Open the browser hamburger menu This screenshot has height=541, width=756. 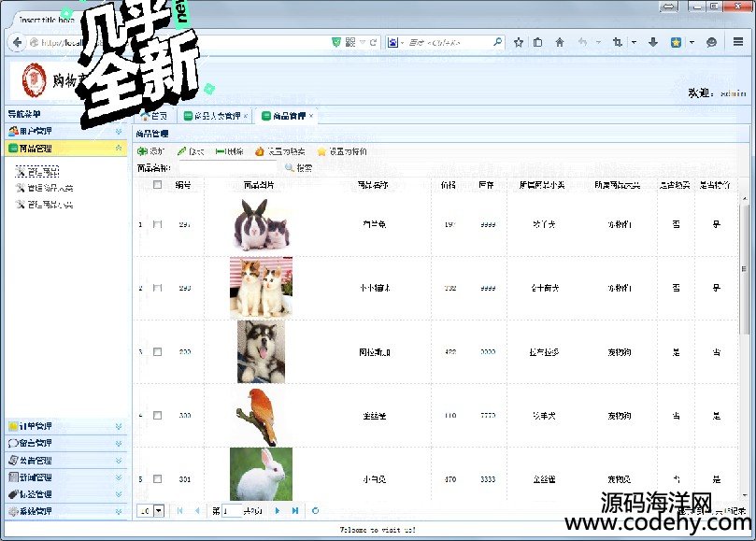pyautogui.click(x=737, y=42)
